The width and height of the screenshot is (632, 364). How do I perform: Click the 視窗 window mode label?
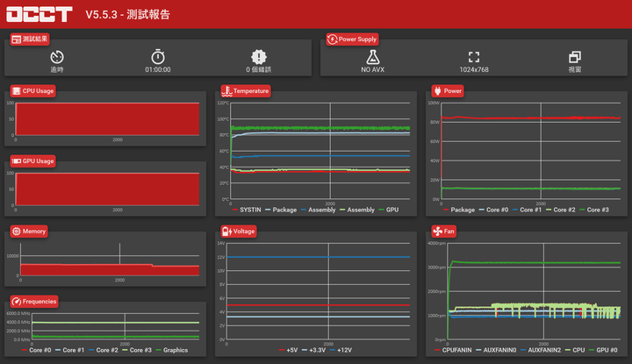[x=575, y=69]
